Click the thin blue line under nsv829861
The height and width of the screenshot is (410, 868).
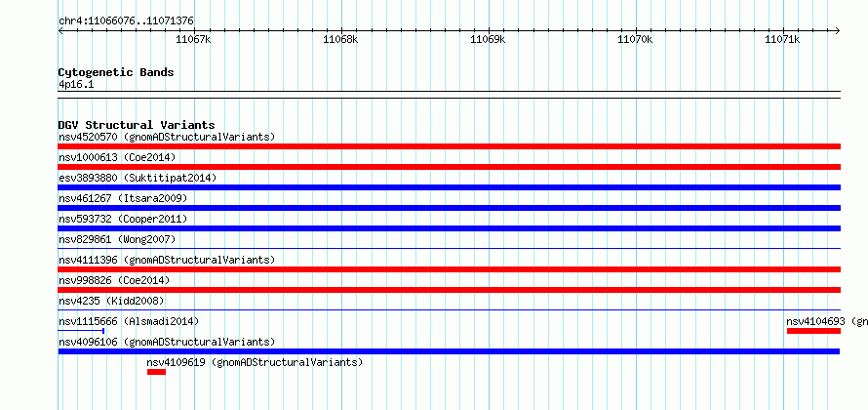click(449, 249)
